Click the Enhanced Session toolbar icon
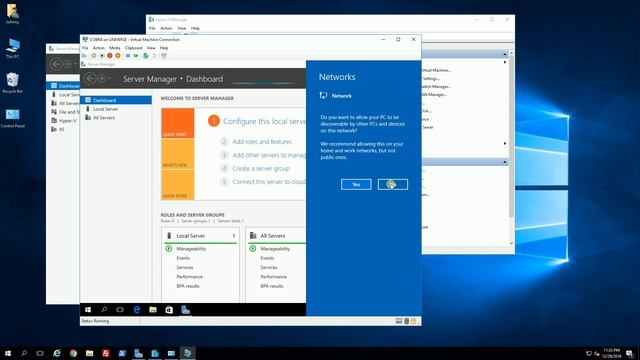The width and height of the screenshot is (640, 360). tap(164, 56)
